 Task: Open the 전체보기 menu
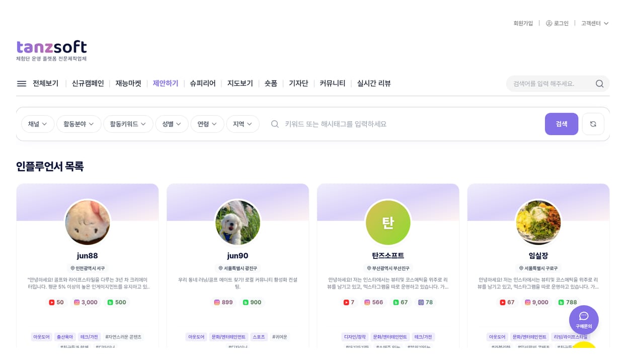45,83
